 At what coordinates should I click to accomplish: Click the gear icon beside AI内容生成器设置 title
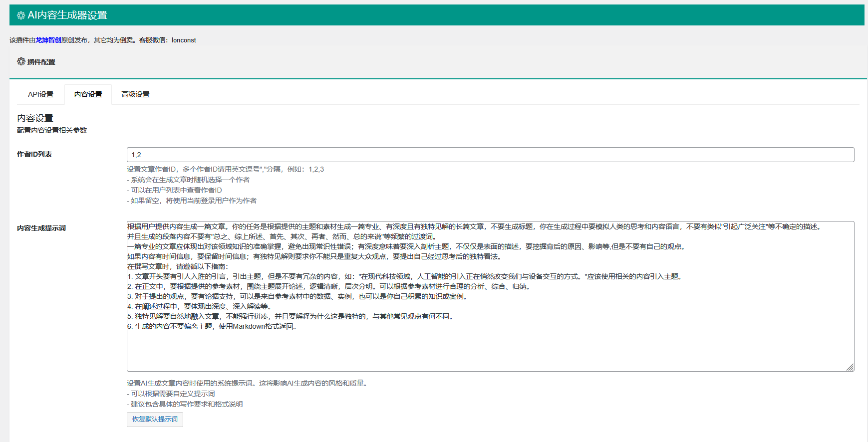21,15
